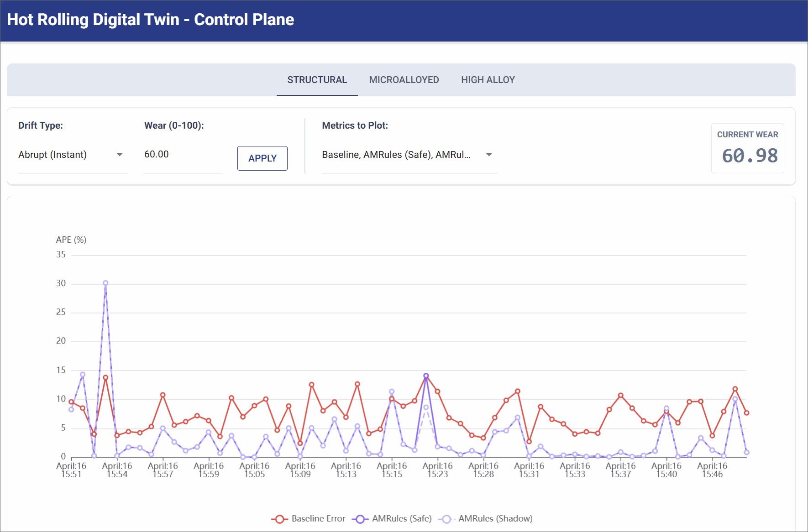Screen dimensions: 808x532
Task: Click the 30% shadow spike data point
Action: point(105,283)
